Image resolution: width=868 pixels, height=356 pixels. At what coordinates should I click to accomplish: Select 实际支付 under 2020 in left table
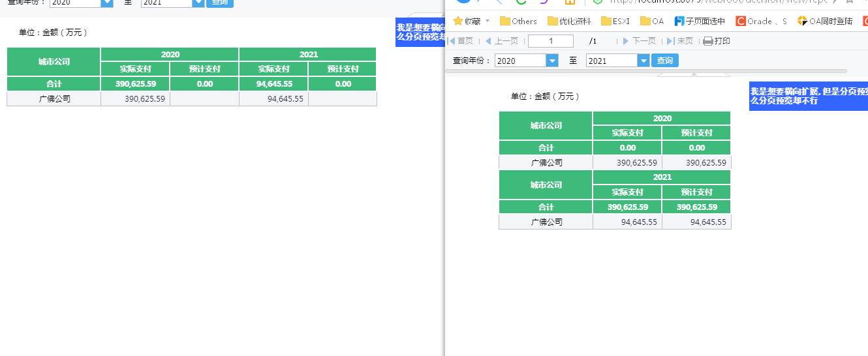(135, 69)
